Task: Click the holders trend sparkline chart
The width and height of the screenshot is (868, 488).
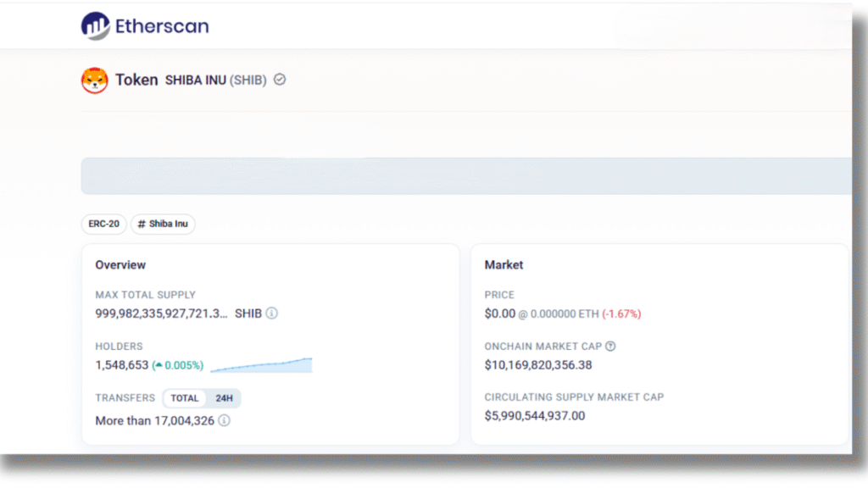Action: click(x=261, y=365)
